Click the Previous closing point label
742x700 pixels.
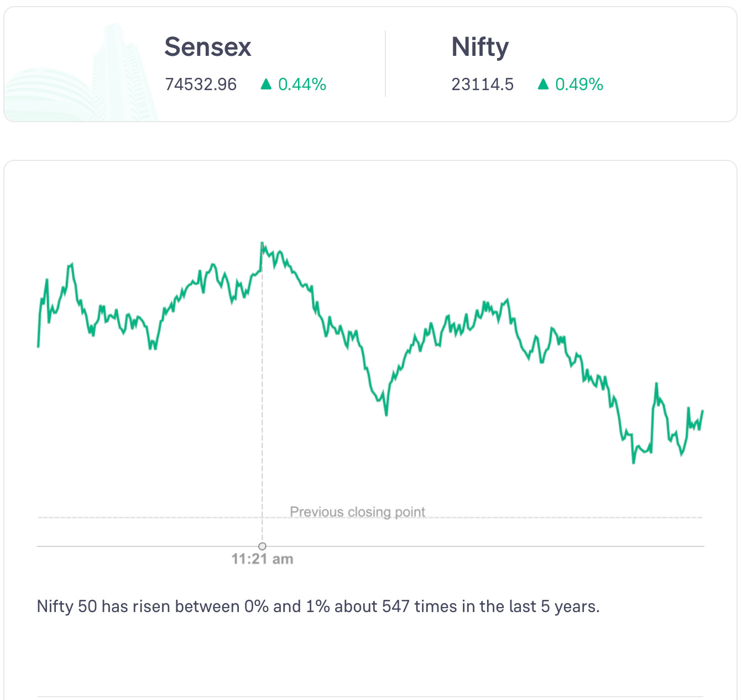[x=357, y=512]
